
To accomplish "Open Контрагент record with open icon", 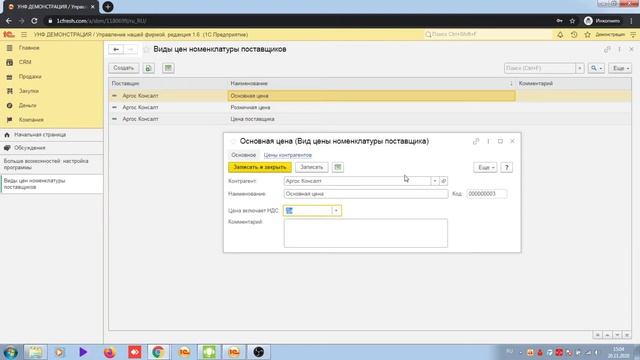I will coord(444,181).
